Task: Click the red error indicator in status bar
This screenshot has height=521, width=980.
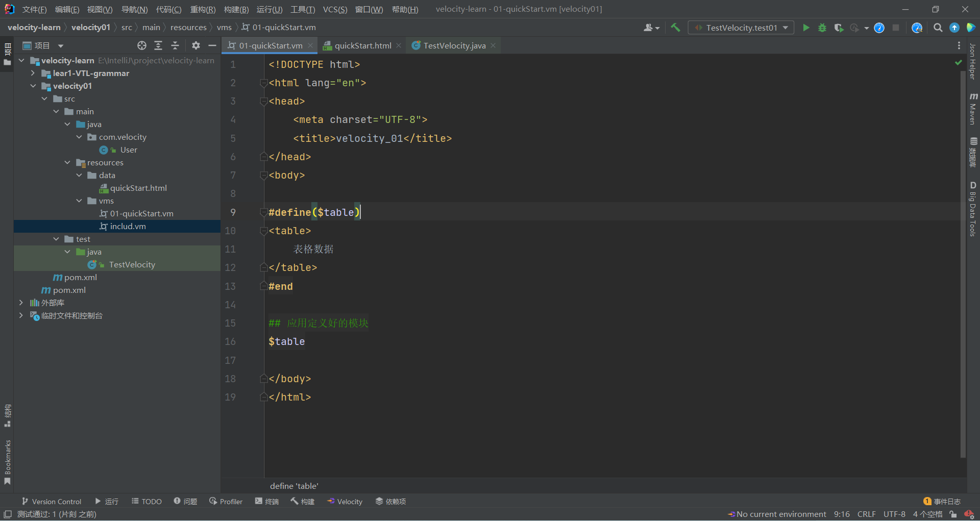Action: pos(969,514)
